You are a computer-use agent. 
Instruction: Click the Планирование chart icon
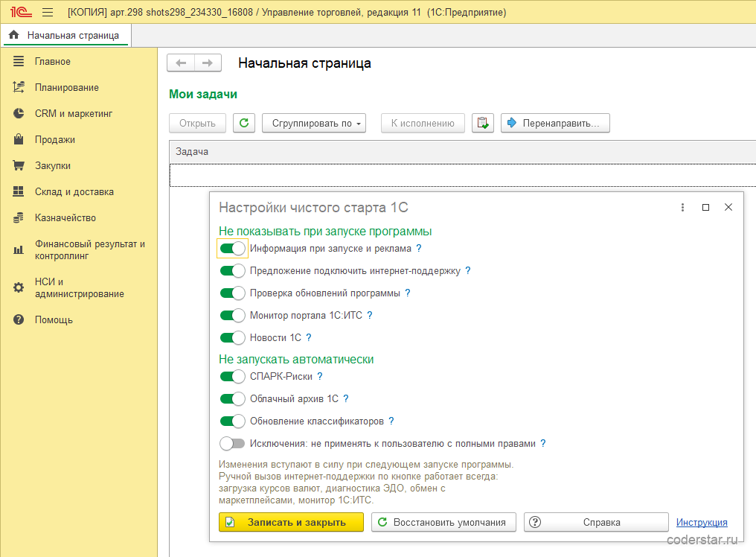click(19, 87)
